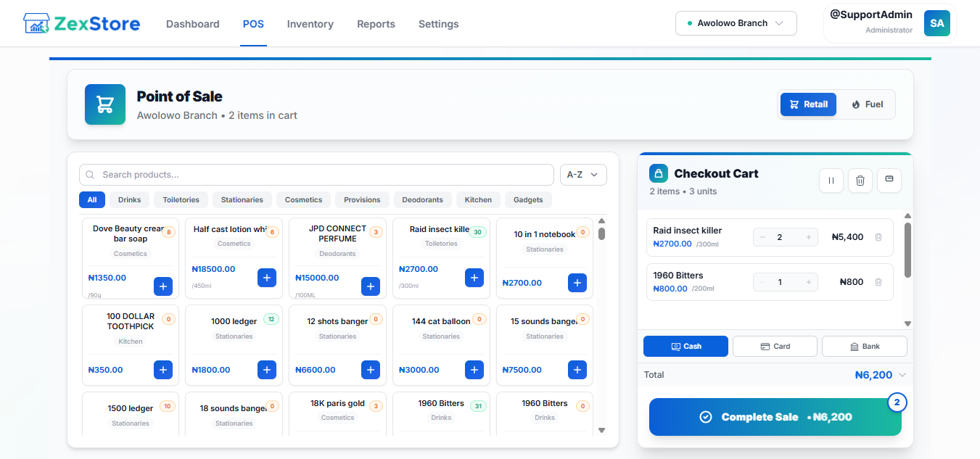The width and height of the screenshot is (980, 459).
Task: Increase Raid insect killer quantity
Action: point(809,237)
